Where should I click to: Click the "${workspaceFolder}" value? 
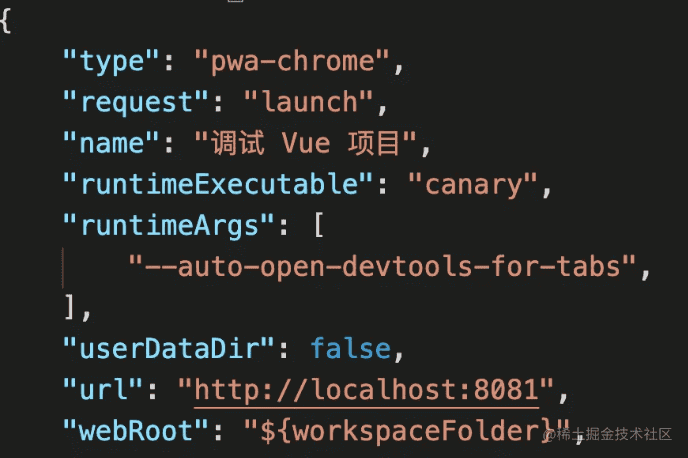pos(406,431)
